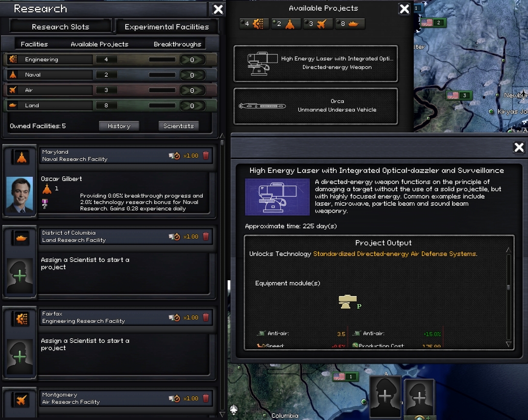Image resolution: width=528 pixels, height=420 pixels.
Task: Assign a scientist to the Land facility
Action: pyautogui.click(x=20, y=276)
